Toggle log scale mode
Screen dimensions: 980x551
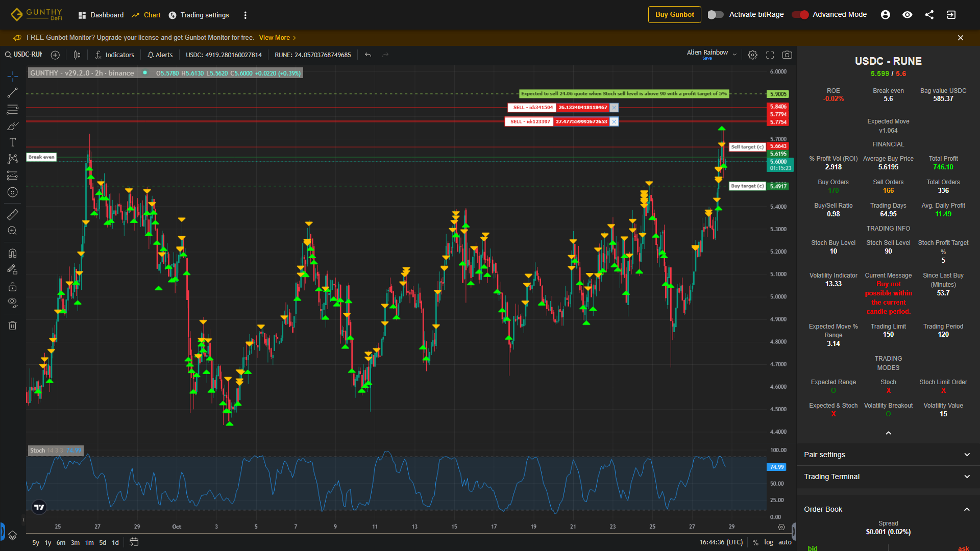tap(769, 542)
